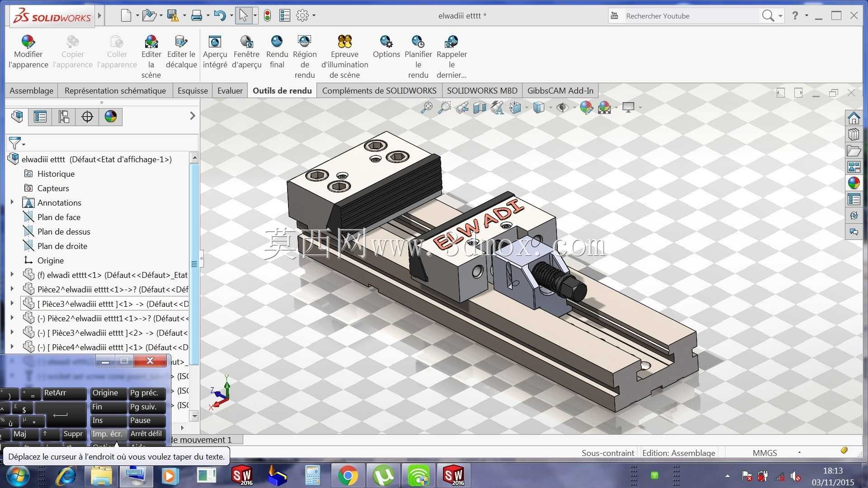Open the SOLIDWORKS MBD tab

[482, 90]
